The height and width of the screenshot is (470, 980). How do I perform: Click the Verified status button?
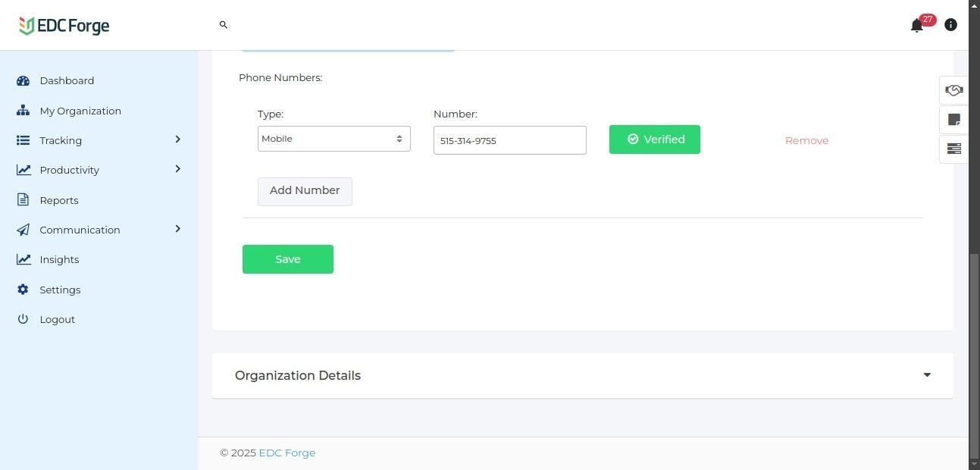(x=654, y=139)
